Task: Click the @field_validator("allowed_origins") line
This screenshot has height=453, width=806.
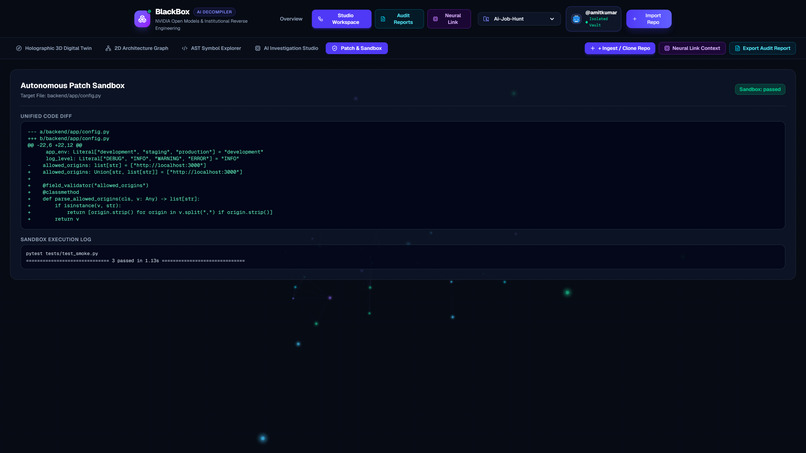Action: tap(88, 185)
